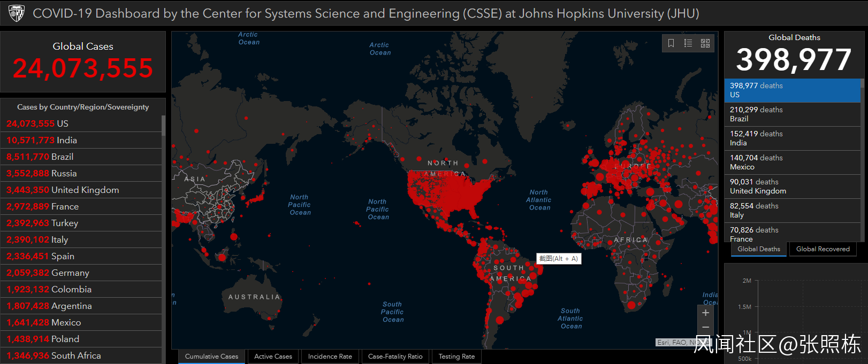Click Cases by Country/Region/Sovereignty heading
The height and width of the screenshot is (364, 868).
pos(83,107)
